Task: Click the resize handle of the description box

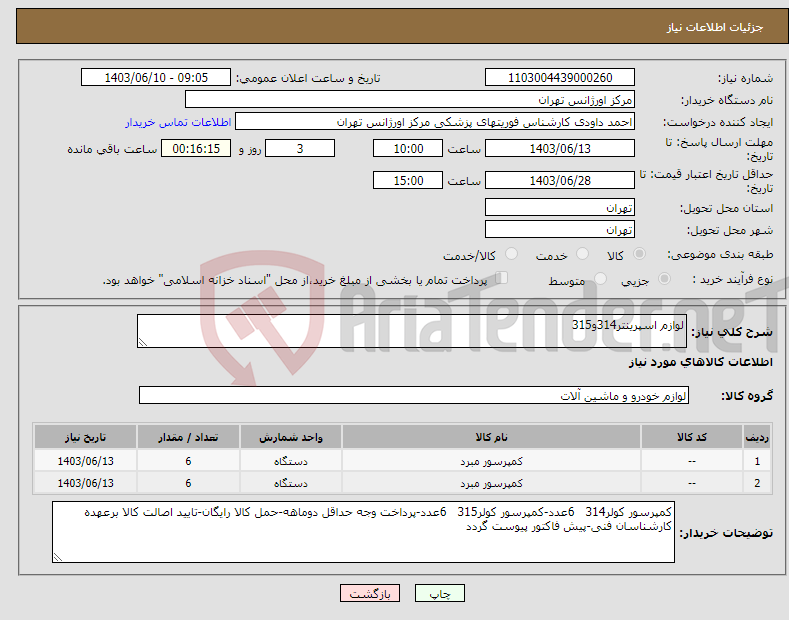Action: click(143, 343)
